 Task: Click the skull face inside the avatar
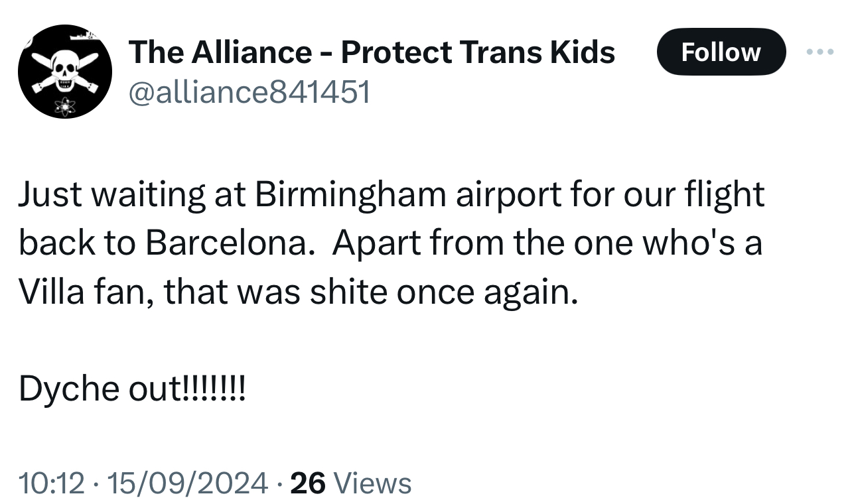[64, 69]
